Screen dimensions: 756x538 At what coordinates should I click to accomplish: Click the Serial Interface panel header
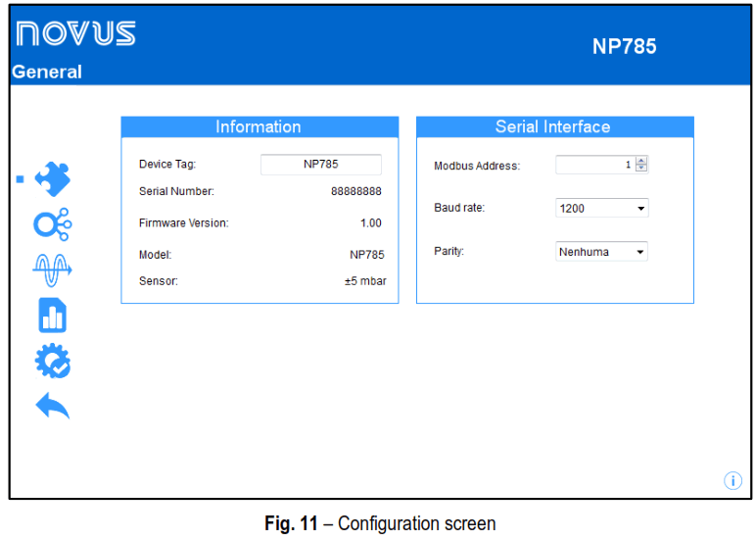point(555,126)
